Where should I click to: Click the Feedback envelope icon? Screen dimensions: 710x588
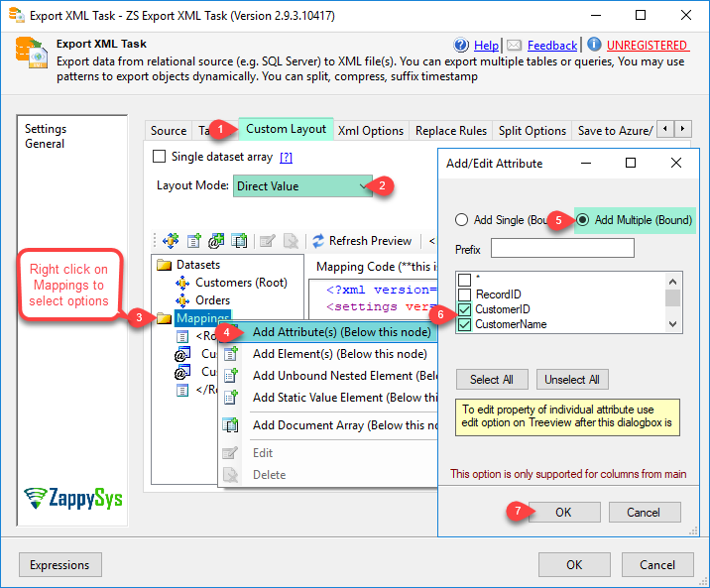coord(514,45)
